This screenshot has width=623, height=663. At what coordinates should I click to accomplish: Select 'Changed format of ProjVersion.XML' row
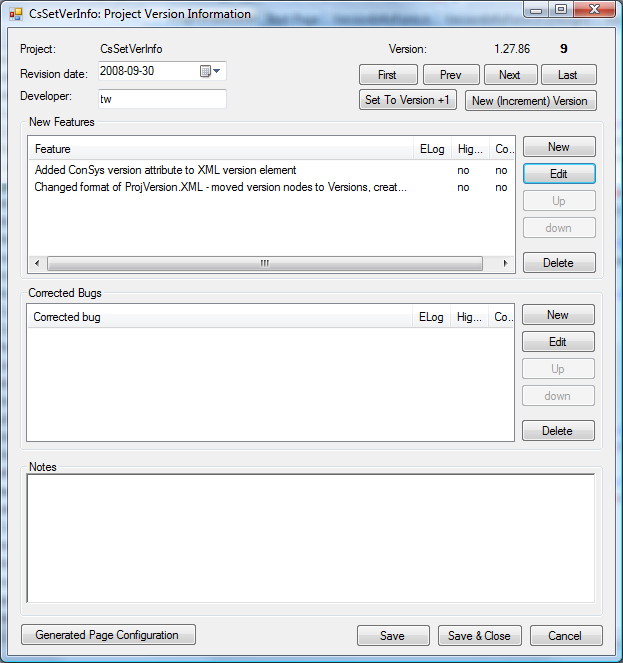[x=220, y=187]
